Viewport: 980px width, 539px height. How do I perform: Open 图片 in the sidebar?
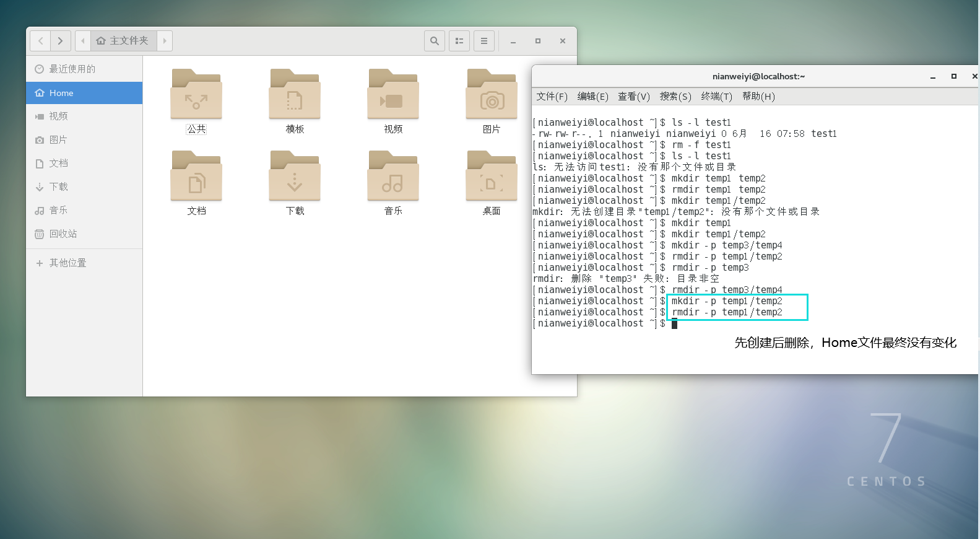coord(84,139)
